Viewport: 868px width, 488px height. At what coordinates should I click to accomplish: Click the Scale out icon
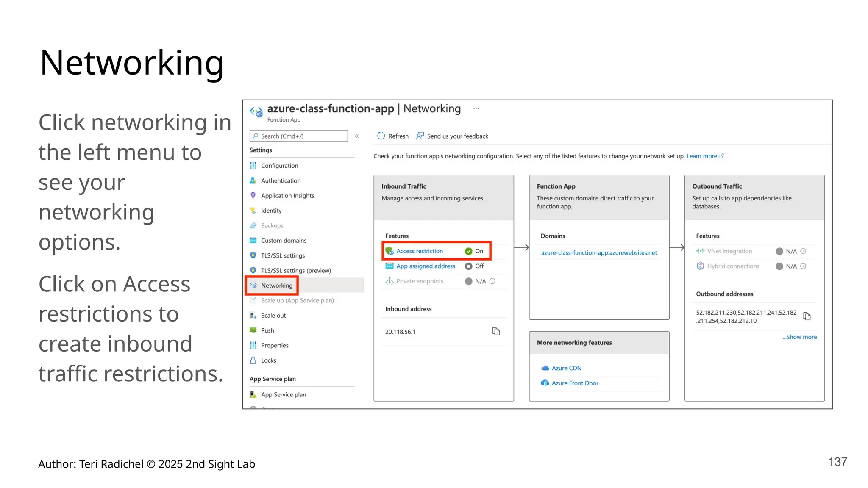point(253,315)
